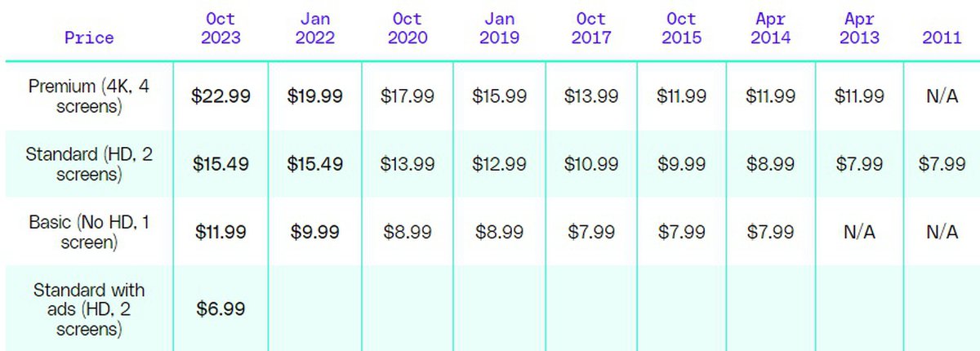Viewport: 980px width, 351px height.
Task: Select the 2011 column header
Action: coord(942,38)
